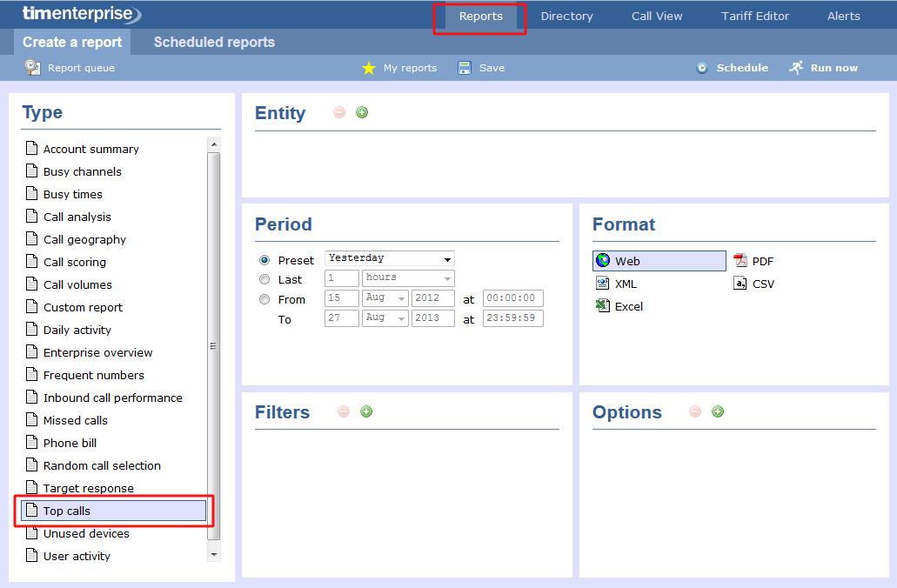Click the red remove icon beside Filters

[x=344, y=411]
